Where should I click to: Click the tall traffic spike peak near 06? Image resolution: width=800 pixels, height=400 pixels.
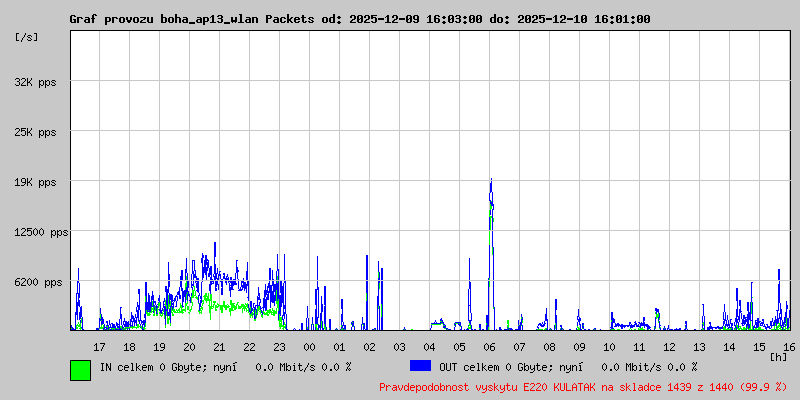[x=491, y=180]
